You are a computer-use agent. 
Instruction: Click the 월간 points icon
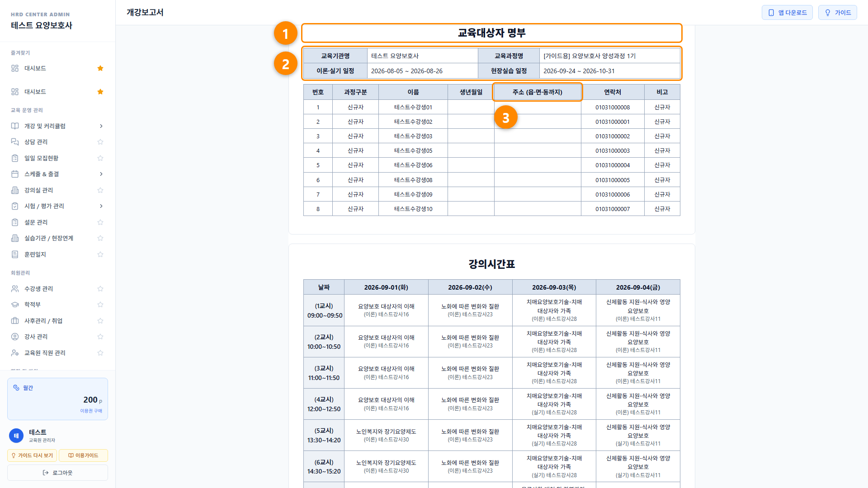pos(16,388)
